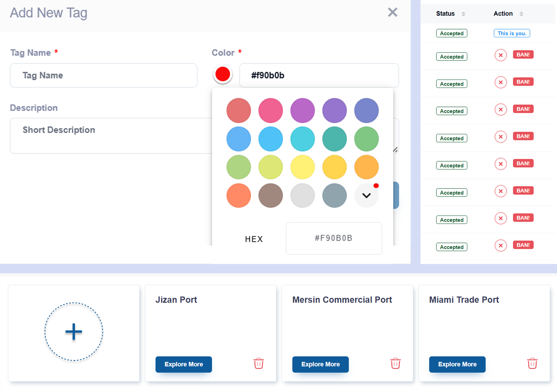Click the HEX value input box

pos(334,238)
